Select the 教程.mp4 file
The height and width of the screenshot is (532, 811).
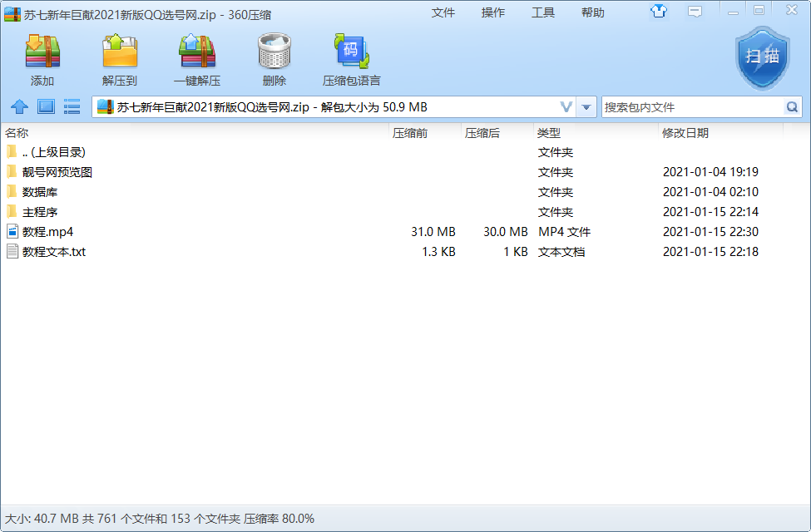pyautogui.click(x=48, y=232)
